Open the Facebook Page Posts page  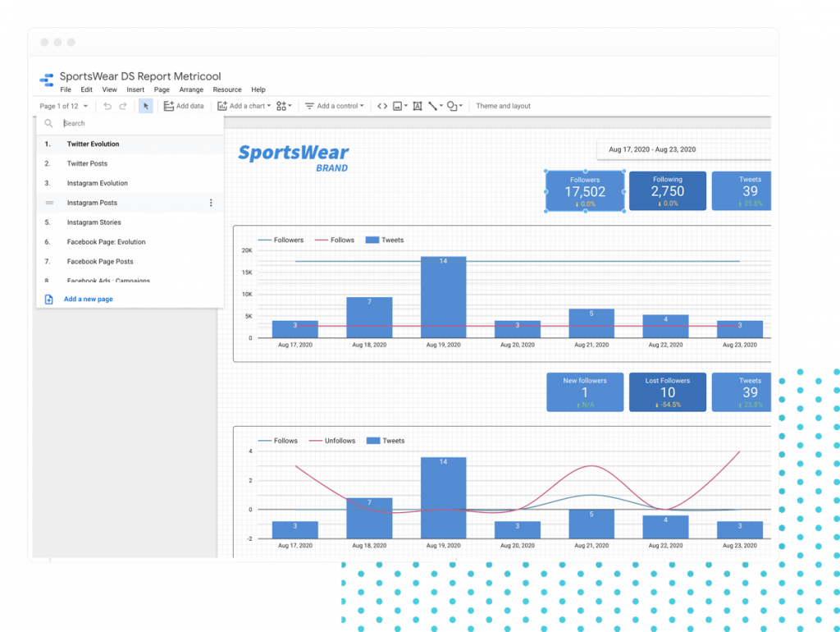pyautogui.click(x=130, y=262)
